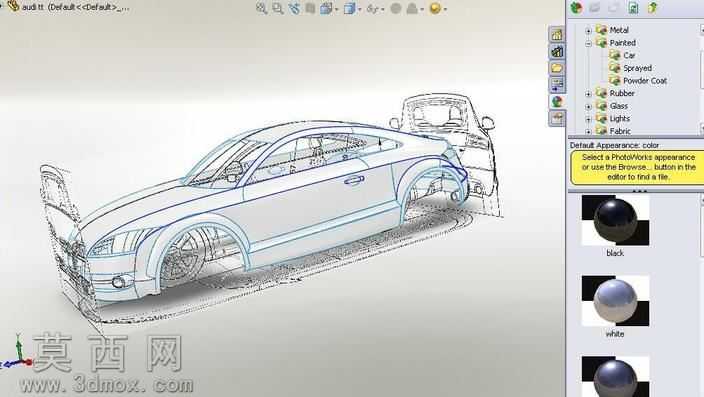Select the Sprayed subfolder
The image size is (704, 397).
point(637,68)
